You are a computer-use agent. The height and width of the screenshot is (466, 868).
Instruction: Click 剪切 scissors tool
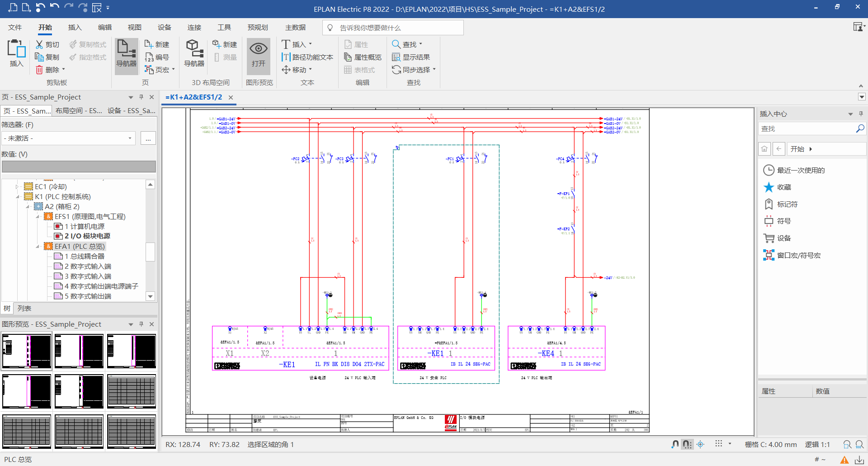[47, 44]
